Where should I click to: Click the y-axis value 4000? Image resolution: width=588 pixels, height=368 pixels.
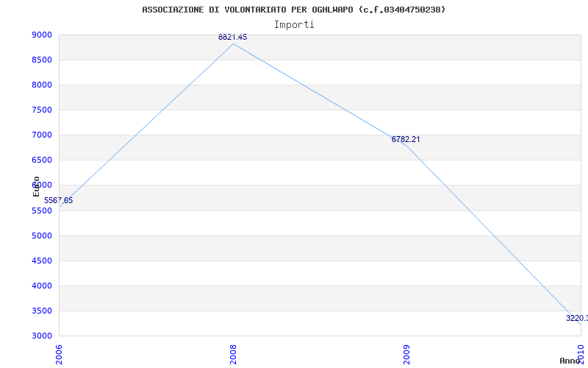(x=43, y=286)
